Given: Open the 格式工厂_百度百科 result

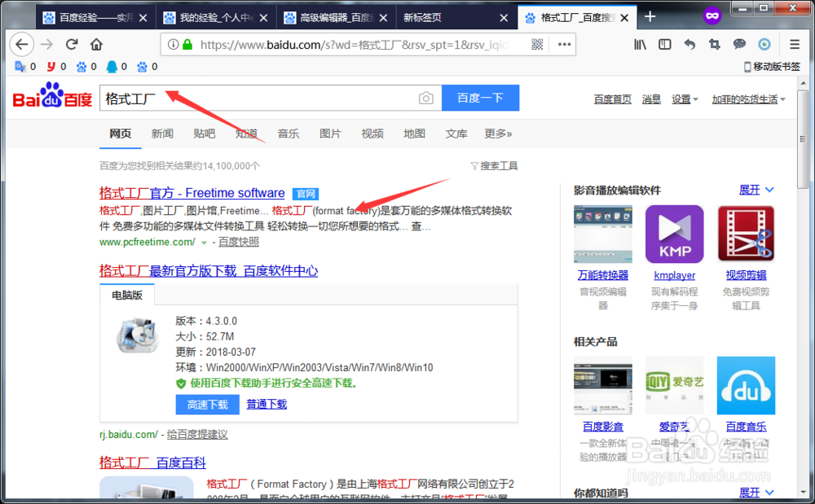Looking at the screenshot, I should tap(152, 462).
